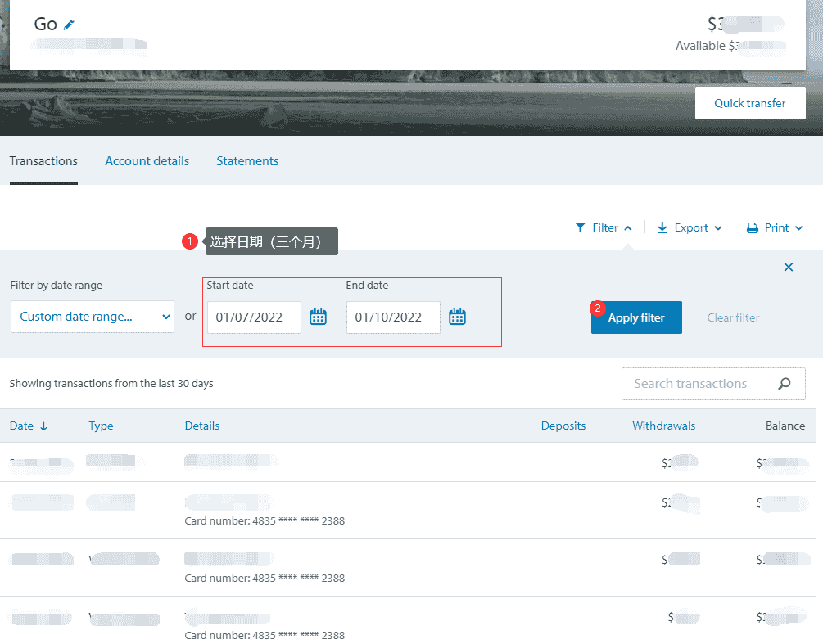Switch to the Account details tab
The image size is (823, 644).
[147, 161]
